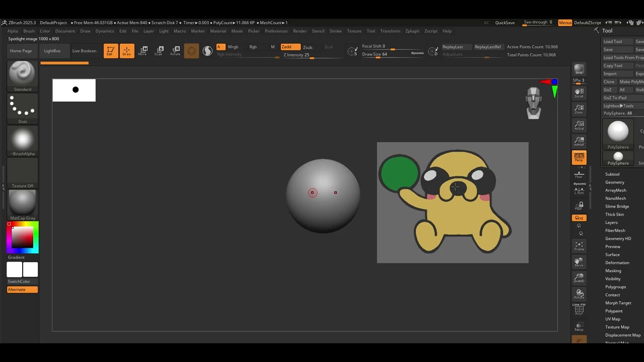The height and width of the screenshot is (362, 644).
Task: Pick a color in the color picker square
Action: pyautogui.click(x=23, y=237)
